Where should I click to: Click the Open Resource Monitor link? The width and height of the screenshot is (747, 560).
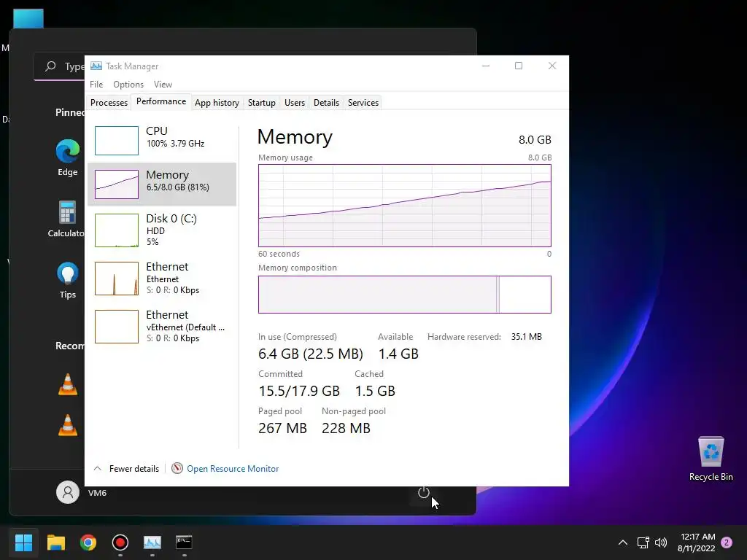pyautogui.click(x=233, y=469)
